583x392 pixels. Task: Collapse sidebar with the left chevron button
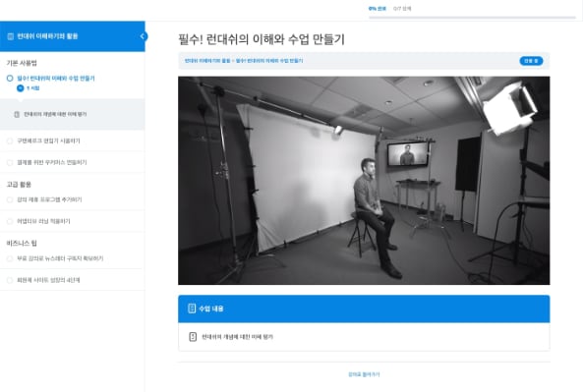click(143, 36)
